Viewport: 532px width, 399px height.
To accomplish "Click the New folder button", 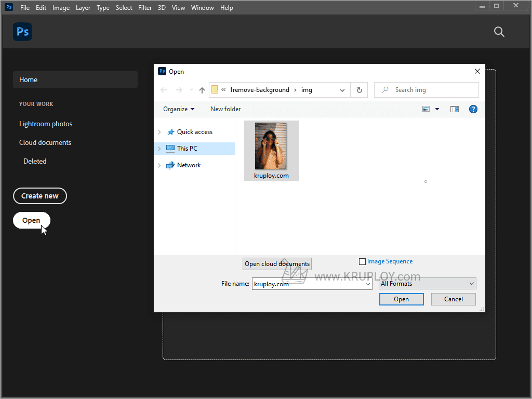I will point(225,109).
